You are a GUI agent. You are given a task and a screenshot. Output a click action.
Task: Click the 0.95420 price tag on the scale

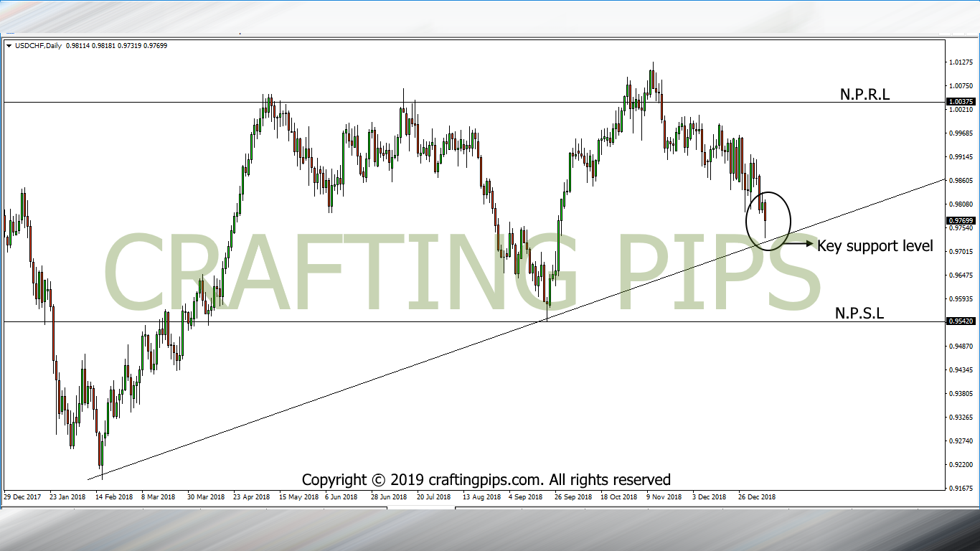pyautogui.click(x=960, y=321)
